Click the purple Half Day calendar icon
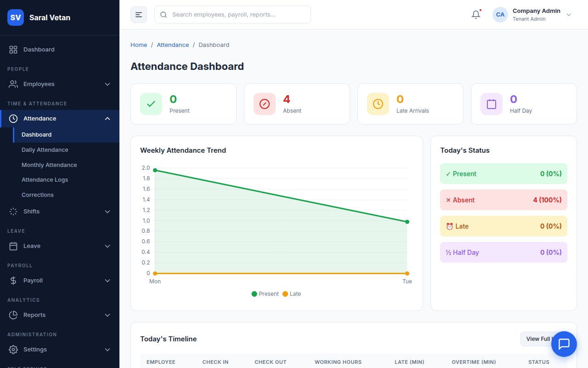Screen dimensions: 588x368 click(492, 104)
